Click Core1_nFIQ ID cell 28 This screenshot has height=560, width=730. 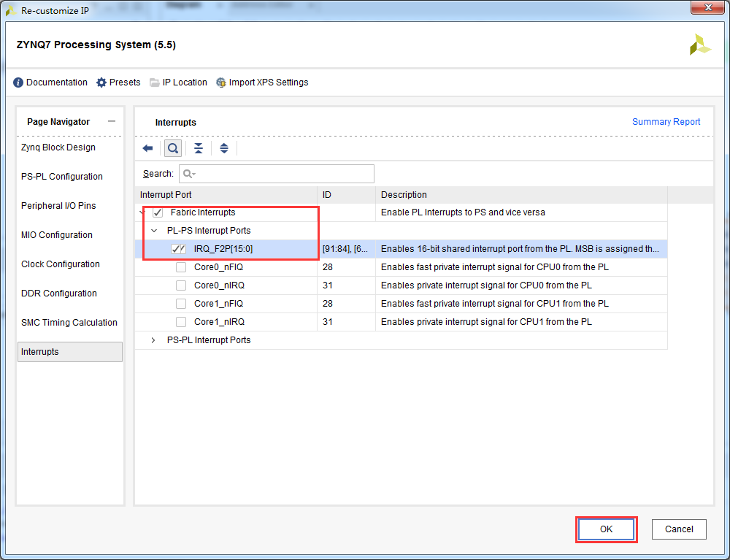327,304
